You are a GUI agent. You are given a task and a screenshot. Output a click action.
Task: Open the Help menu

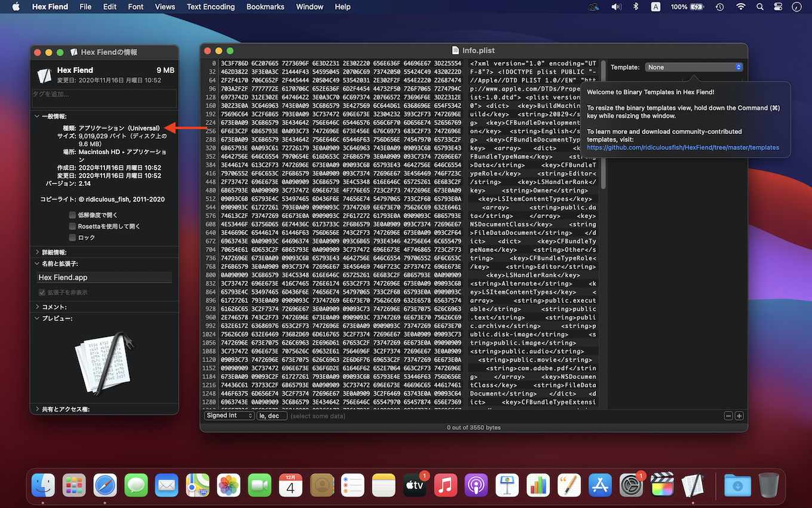point(343,7)
